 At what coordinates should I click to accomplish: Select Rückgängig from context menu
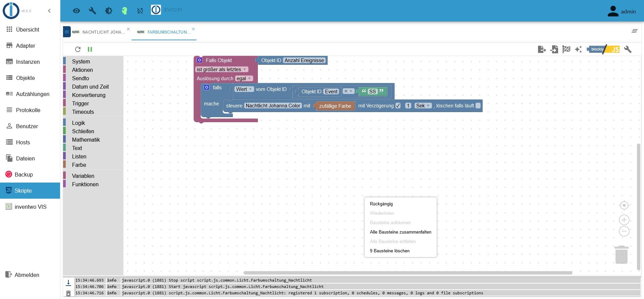pos(400,204)
